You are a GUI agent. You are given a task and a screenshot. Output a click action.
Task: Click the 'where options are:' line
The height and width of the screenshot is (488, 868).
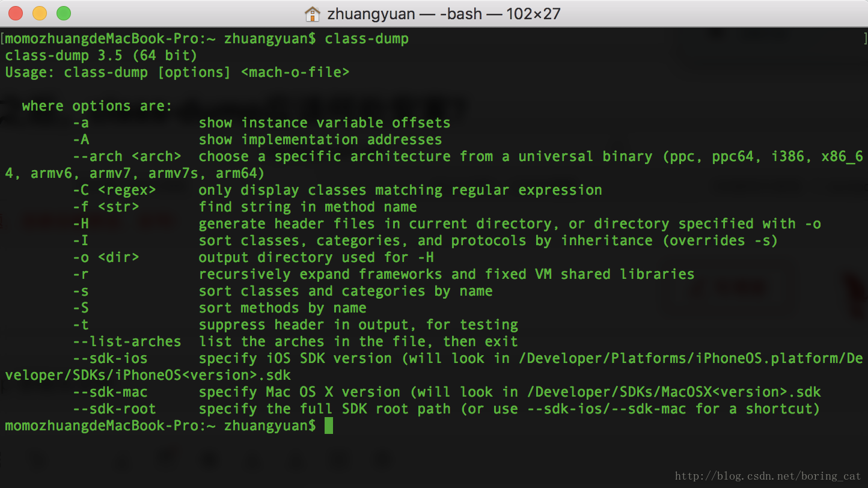pyautogui.click(x=97, y=106)
